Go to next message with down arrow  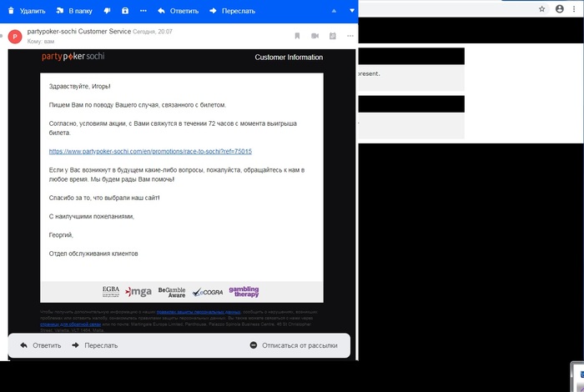coord(352,11)
